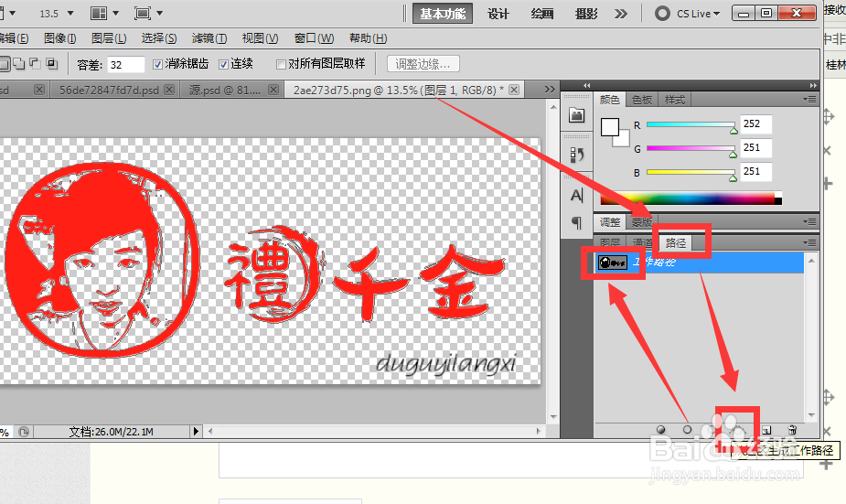Collapse the icon dock with double-arrow
The image size is (846, 504).
(586, 85)
